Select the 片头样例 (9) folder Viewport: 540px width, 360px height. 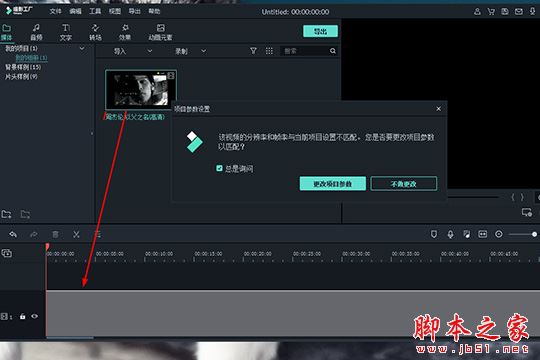[21, 76]
